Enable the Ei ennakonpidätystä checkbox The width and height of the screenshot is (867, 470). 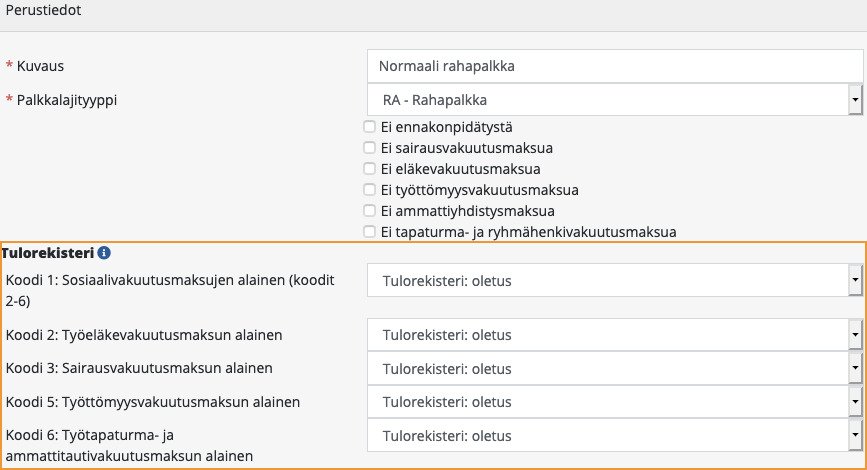pos(370,127)
